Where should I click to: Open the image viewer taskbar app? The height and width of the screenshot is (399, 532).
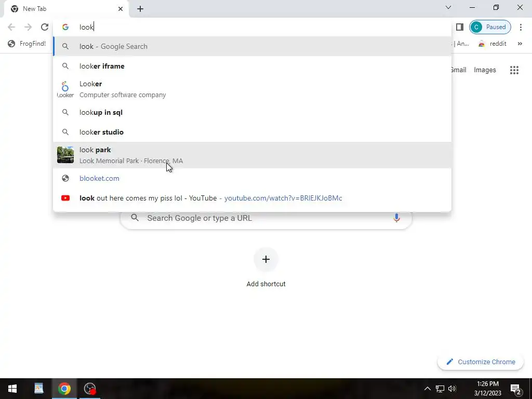click(38, 389)
